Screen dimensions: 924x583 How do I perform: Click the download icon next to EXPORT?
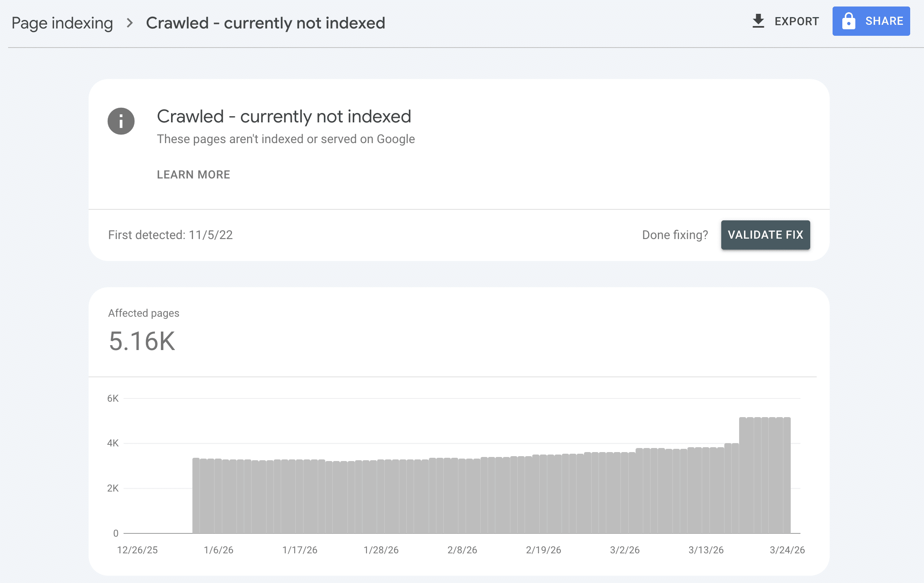click(x=758, y=21)
